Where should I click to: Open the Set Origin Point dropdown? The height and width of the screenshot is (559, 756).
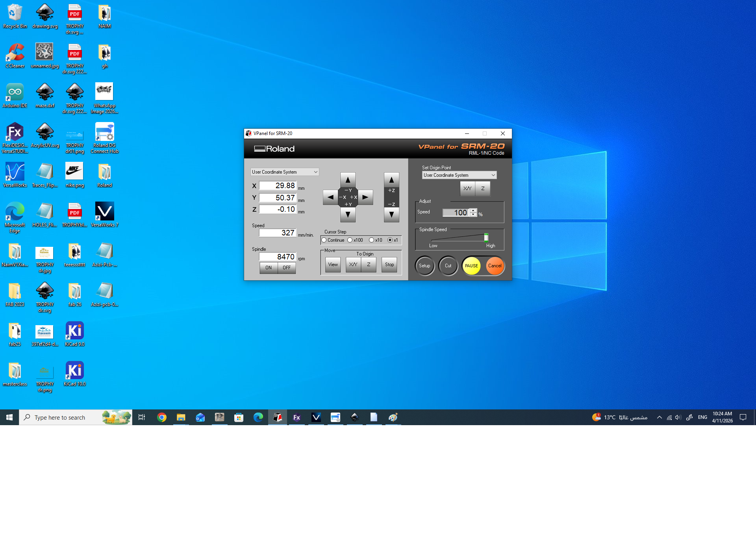pos(493,175)
